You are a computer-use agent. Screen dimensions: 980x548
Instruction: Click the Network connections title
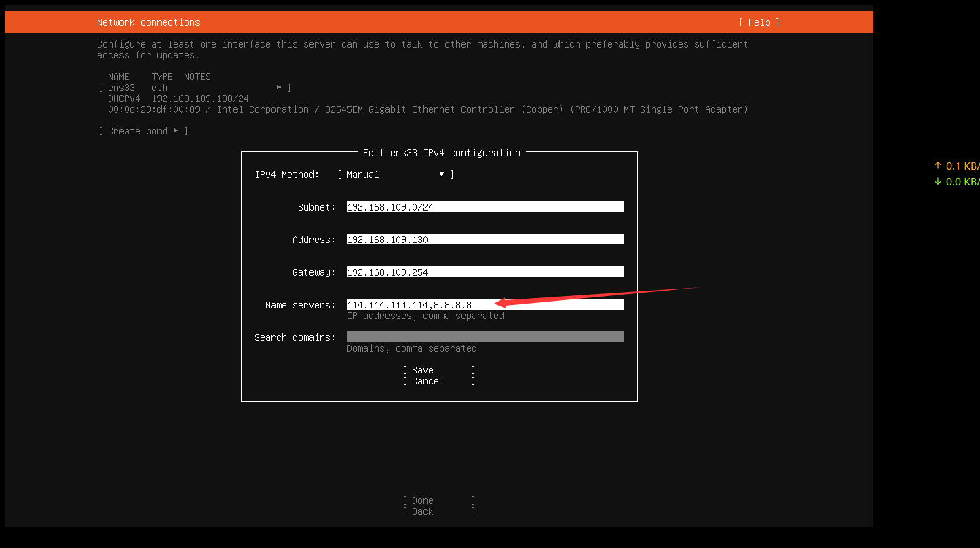(x=149, y=22)
